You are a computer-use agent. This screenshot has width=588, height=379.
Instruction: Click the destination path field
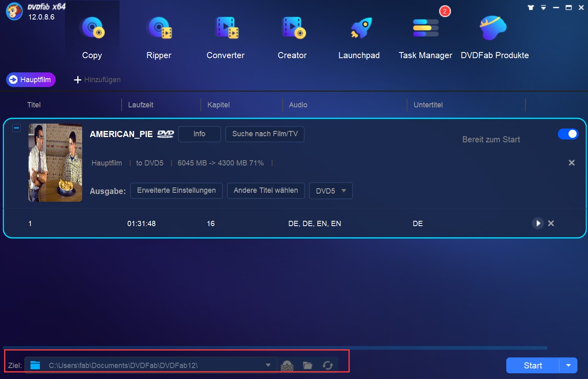coord(150,365)
